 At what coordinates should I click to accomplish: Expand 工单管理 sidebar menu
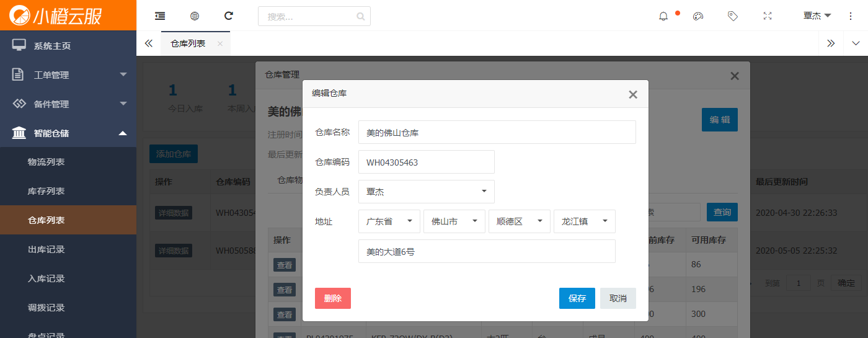[68, 74]
